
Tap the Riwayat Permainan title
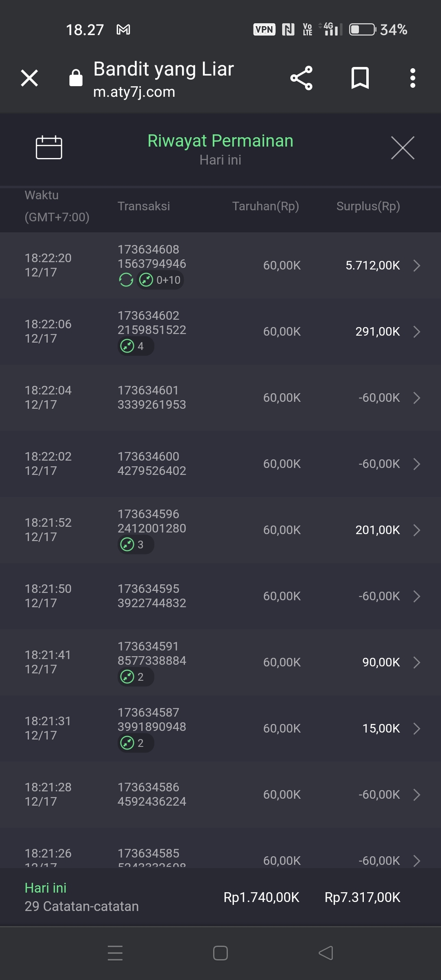tap(220, 141)
